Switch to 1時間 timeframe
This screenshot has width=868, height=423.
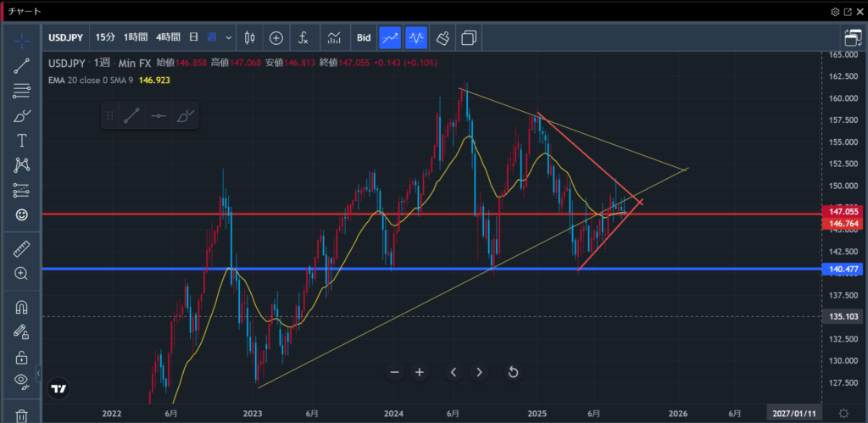136,37
